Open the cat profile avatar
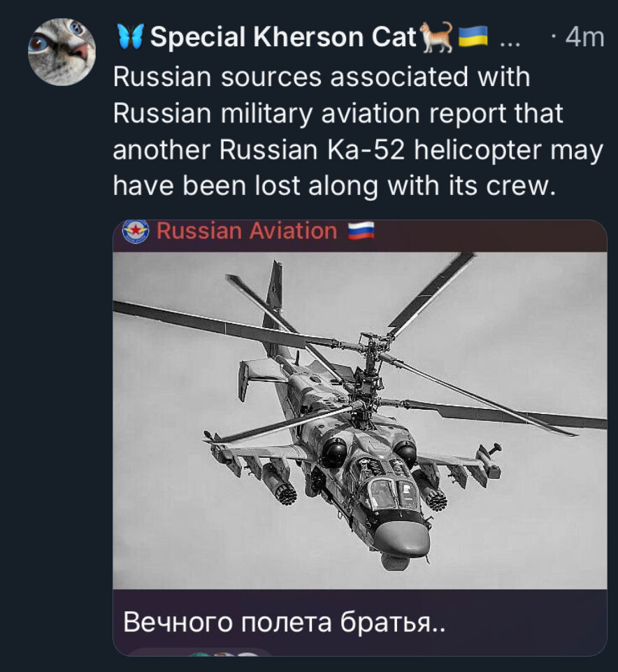This screenshot has height=672, width=618. click(62, 52)
